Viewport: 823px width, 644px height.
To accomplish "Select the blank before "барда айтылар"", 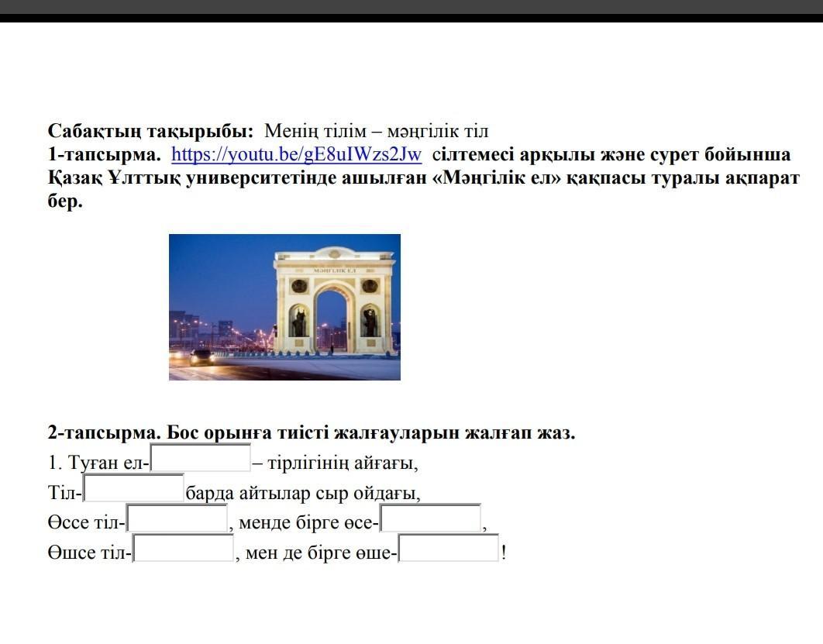I will pyautogui.click(x=133, y=488).
